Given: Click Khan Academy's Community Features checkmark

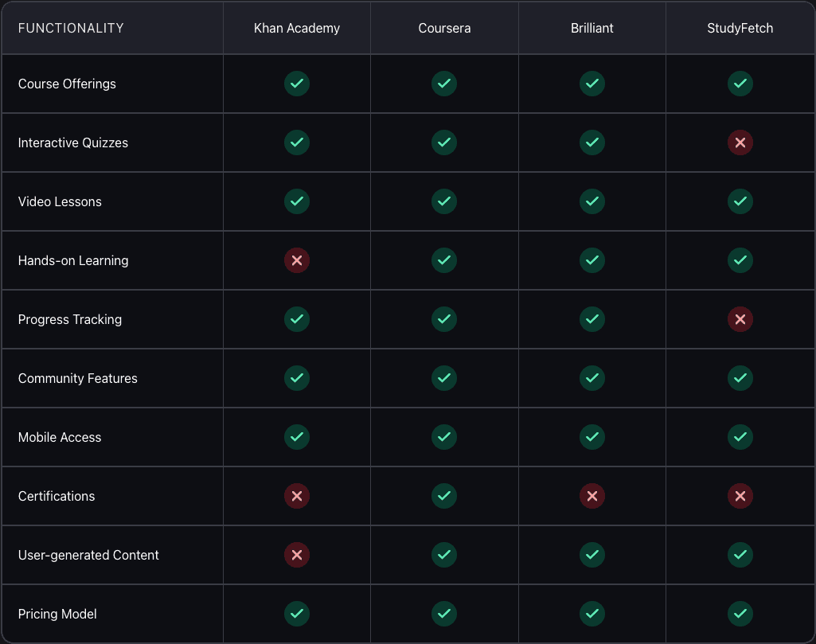Looking at the screenshot, I should click(297, 378).
